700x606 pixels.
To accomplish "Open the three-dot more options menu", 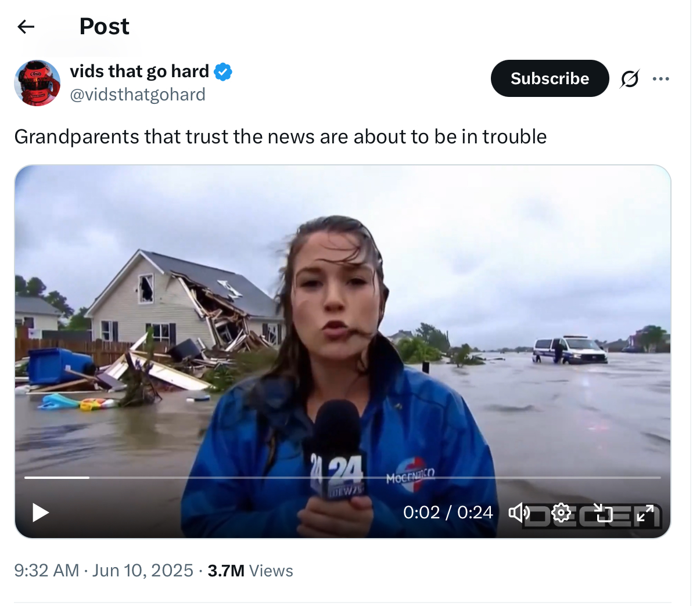I will (x=660, y=79).
